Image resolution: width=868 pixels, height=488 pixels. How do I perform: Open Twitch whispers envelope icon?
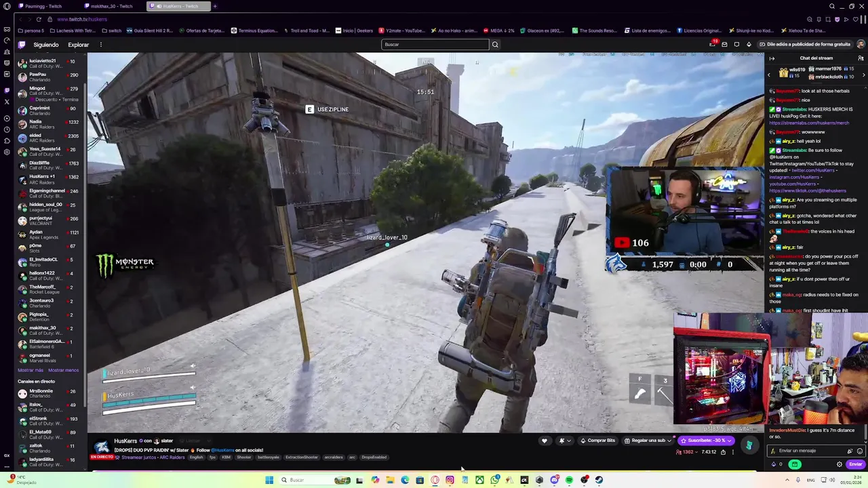(x=724, y=45)
